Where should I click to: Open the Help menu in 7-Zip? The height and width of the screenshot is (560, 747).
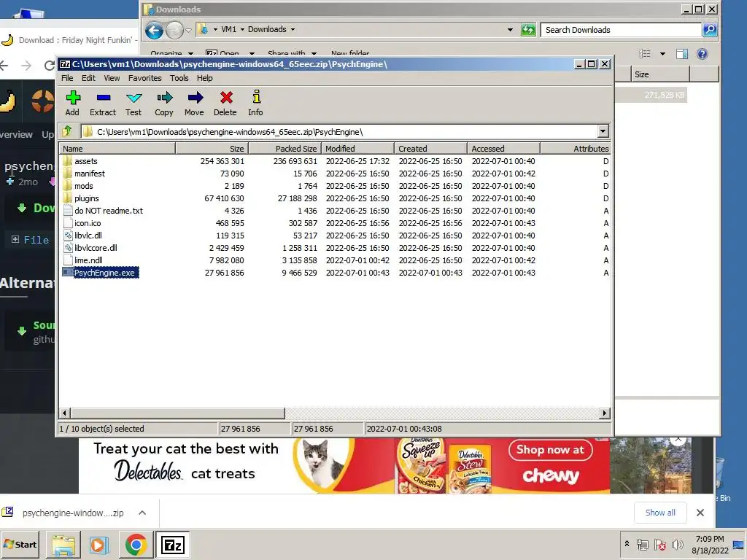pyautogui.click(x=205, y=78)
